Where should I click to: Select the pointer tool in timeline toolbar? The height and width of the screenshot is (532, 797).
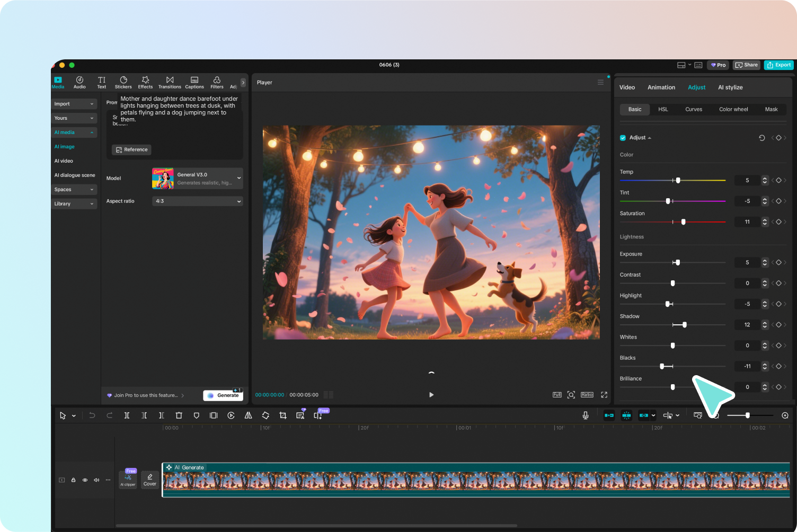(x=63, y=415)
